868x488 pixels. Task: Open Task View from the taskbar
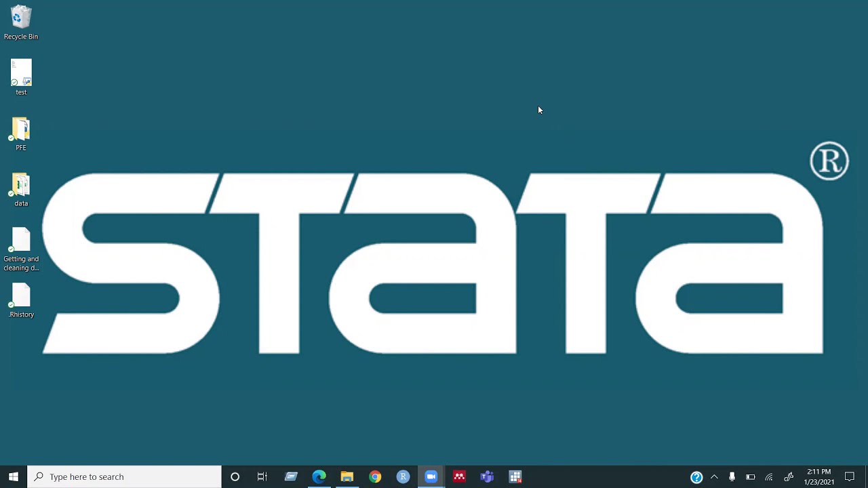point(262,476)
